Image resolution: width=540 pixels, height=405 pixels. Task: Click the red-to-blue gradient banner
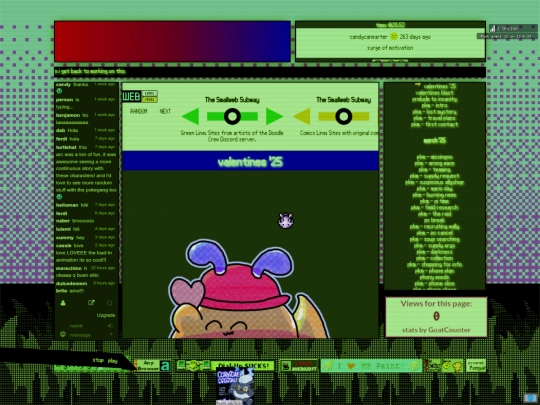tap(172, 41)
